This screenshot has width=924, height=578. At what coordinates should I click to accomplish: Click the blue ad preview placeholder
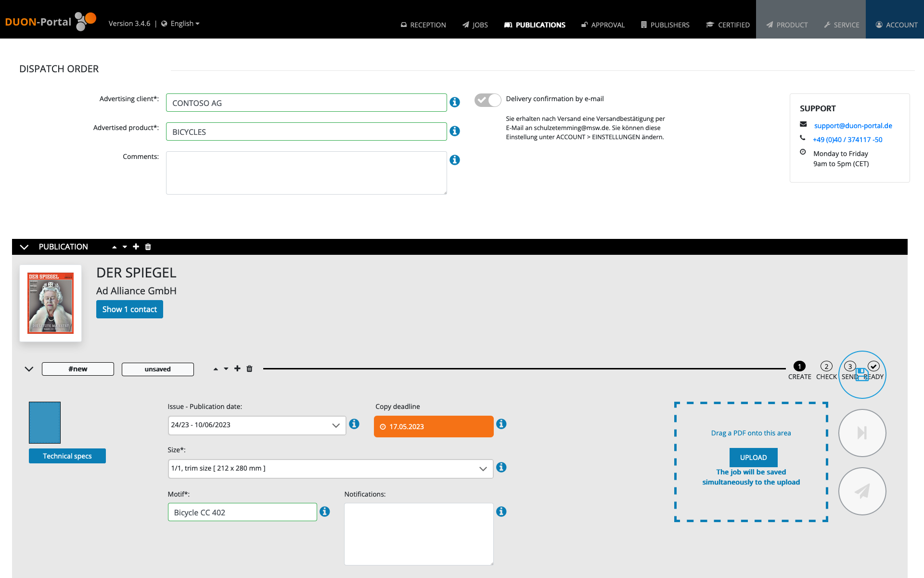[x=45, y=422]
